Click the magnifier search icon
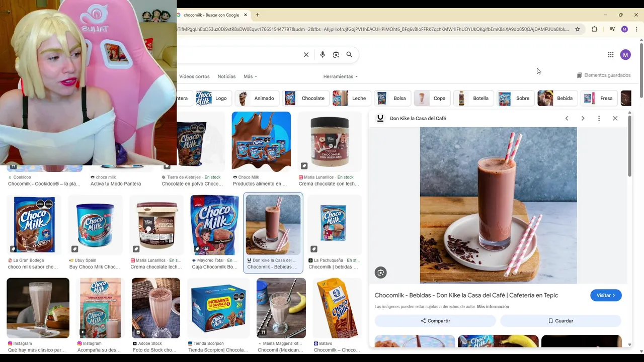The image size is (644, 362). coord(349,55)
